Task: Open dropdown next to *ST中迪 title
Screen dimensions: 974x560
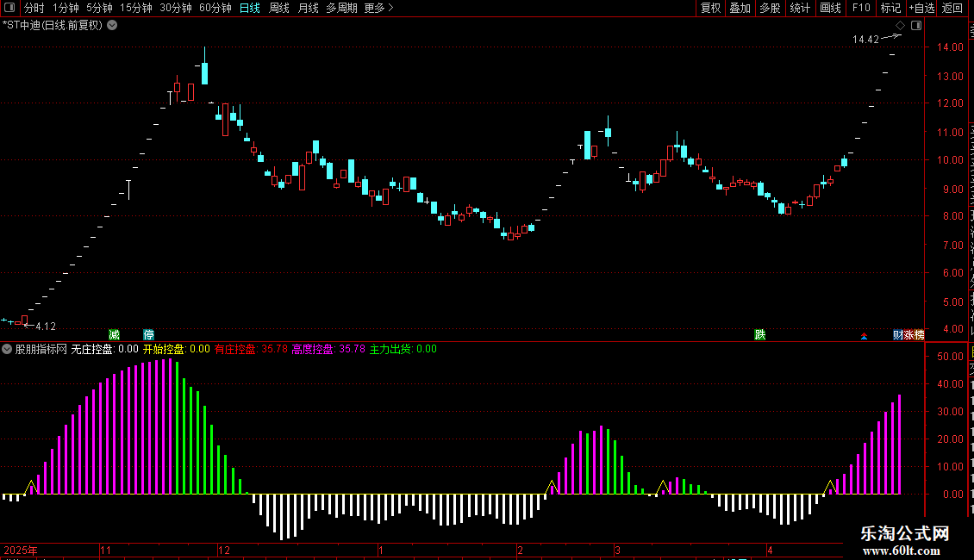Action: click(x=112, y=26)
